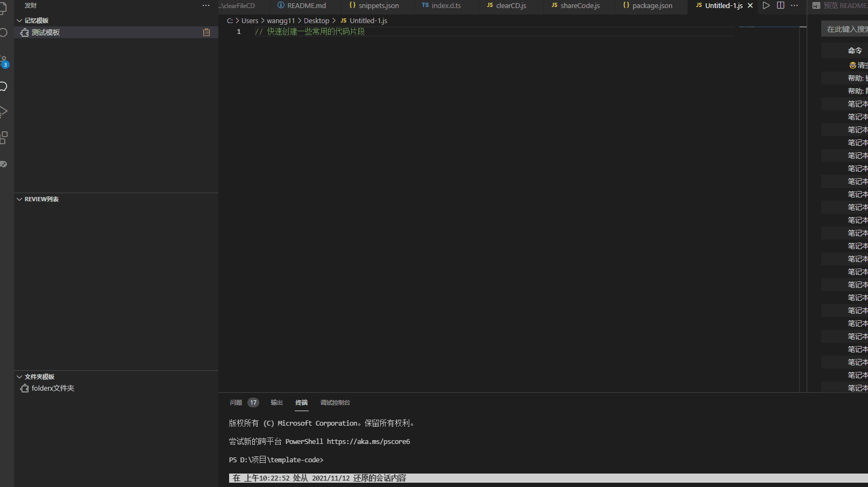
Task: Select the 测试模板 template item
Action: [116, 32]
